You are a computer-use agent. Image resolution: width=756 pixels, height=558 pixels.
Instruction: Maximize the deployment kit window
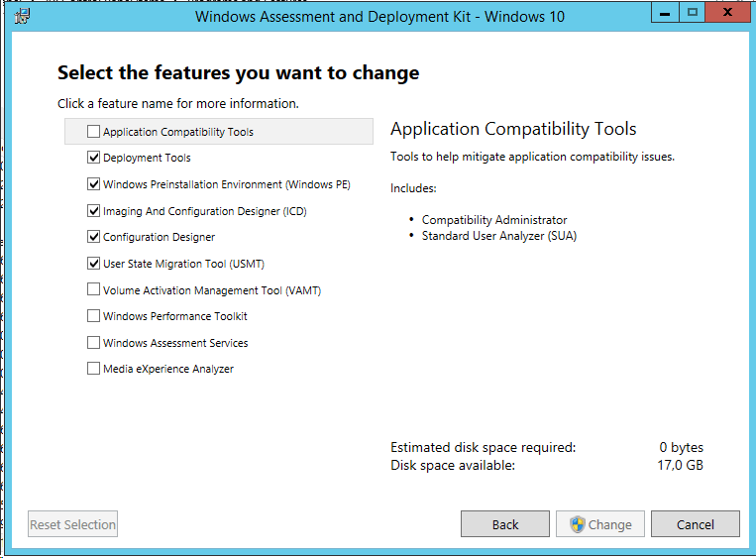click(x=693, y=12)
